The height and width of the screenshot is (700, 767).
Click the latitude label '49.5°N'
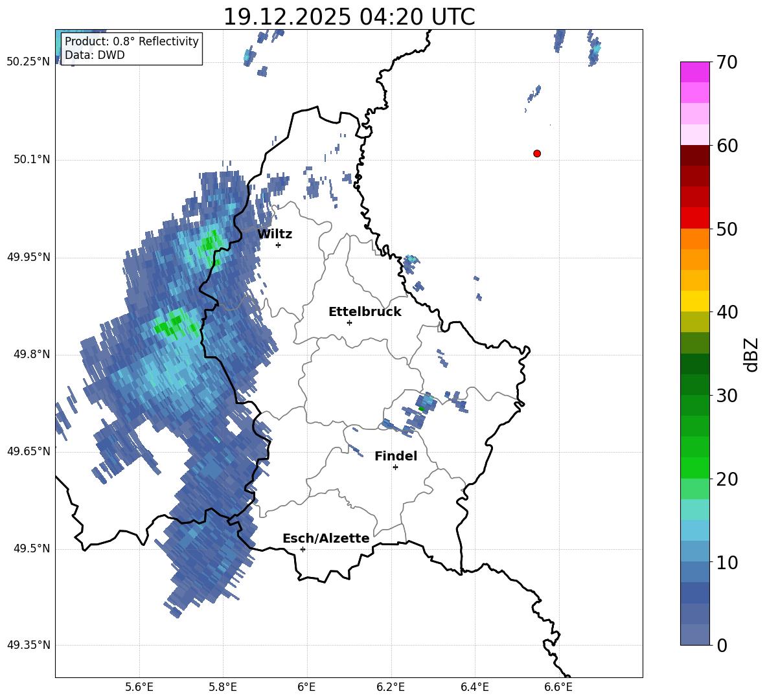[31, 548]
